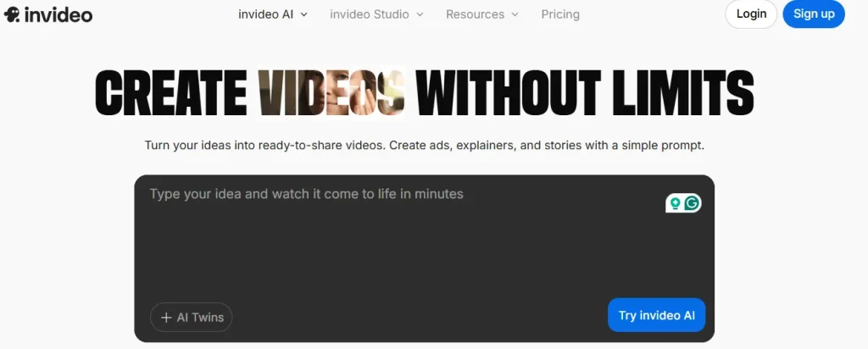Open the invideo AI menu

click(272, 14)
